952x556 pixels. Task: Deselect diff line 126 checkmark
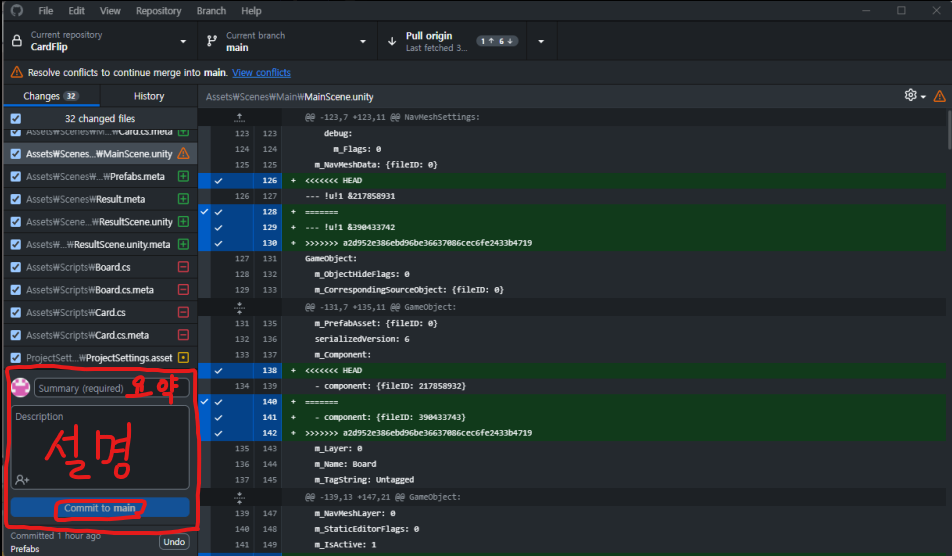pyautogui.click(x=219, y=180)
